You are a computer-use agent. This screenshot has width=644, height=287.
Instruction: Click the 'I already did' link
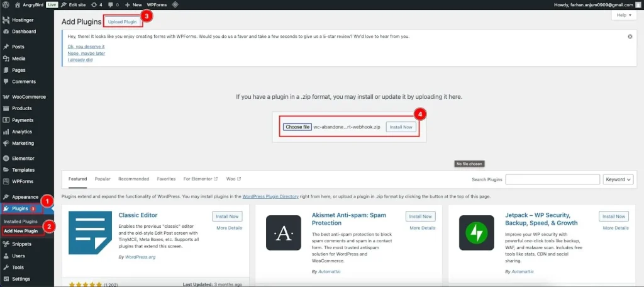(x=80, y=60)
